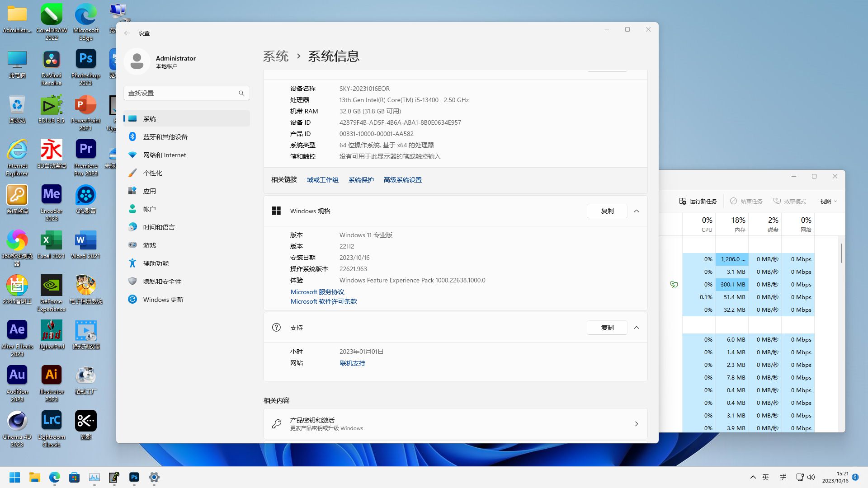
Task: Open File Explorer from taskbar
Action: click(x=35, y=477)
